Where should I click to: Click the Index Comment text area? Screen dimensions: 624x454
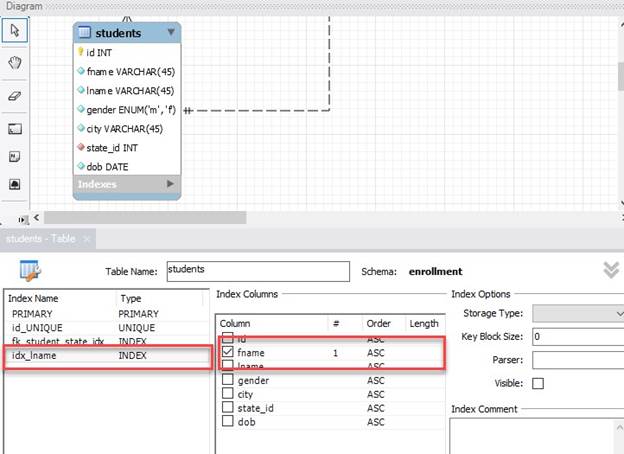point(537,436)
